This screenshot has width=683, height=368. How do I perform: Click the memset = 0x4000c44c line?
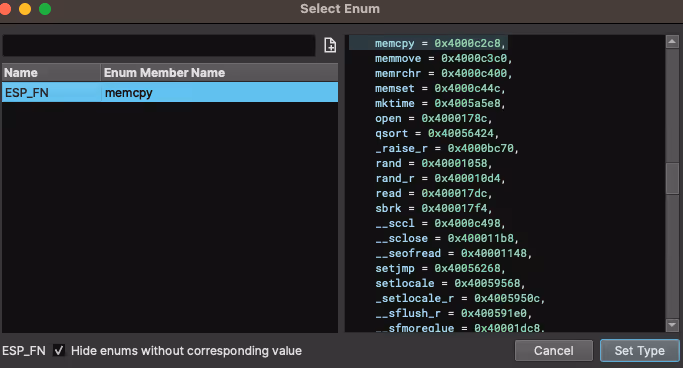[440, 88]
